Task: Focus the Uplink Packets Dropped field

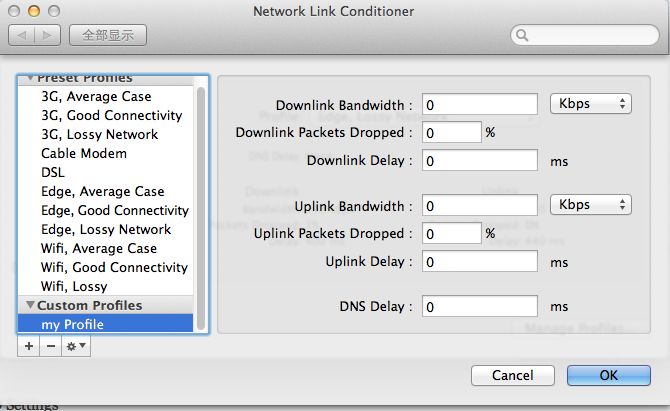Action: coord(452,233)
